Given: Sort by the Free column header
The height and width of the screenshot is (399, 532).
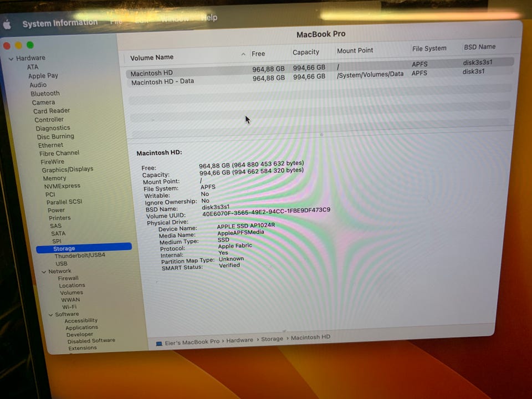Looking at the screenshot, I should click(x=258, y=54).
